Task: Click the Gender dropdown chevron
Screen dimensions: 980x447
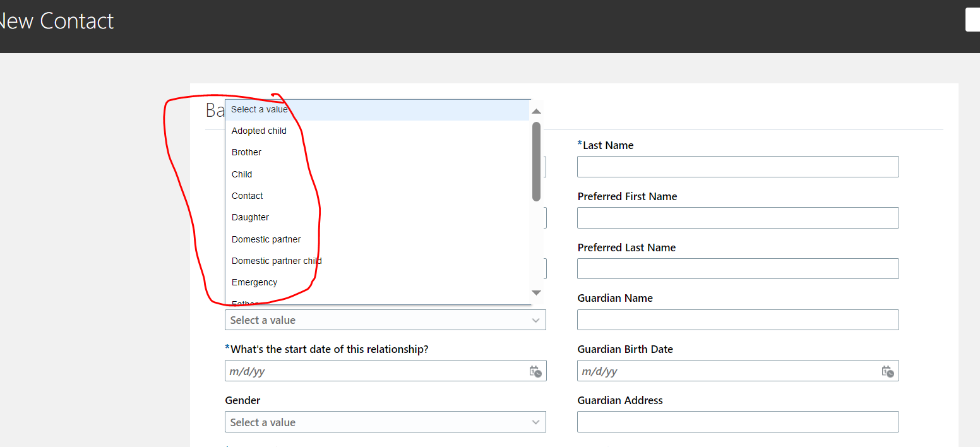Action: click(536, 422)
